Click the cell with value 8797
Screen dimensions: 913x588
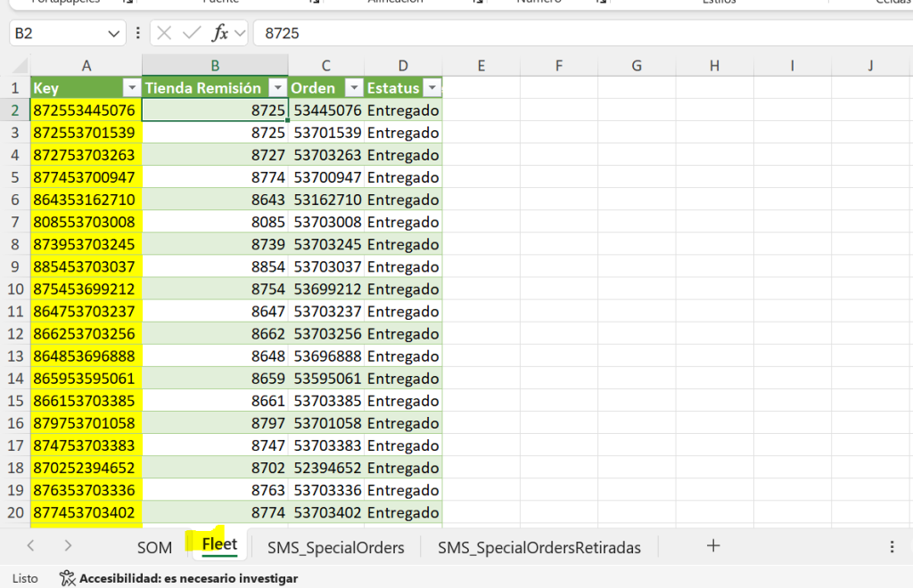point(215,423)
